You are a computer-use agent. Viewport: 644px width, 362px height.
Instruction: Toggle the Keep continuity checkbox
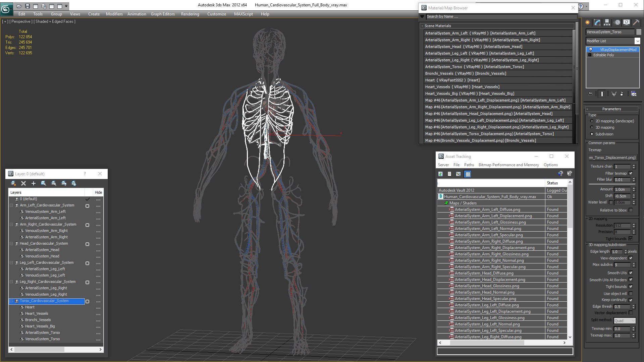click(631, 300)
